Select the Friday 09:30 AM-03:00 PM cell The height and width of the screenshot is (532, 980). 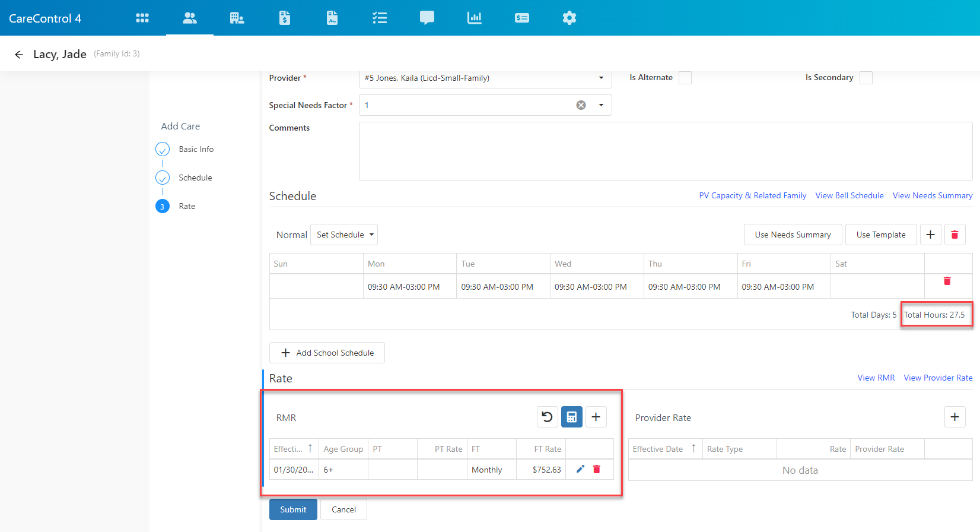[784, 286]
